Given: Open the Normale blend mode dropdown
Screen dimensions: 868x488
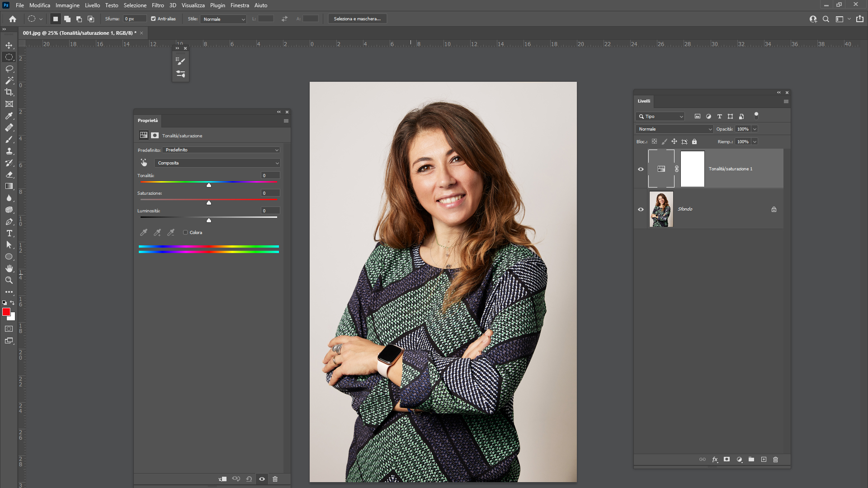Looking at the screenshot, I should point(674,129).
